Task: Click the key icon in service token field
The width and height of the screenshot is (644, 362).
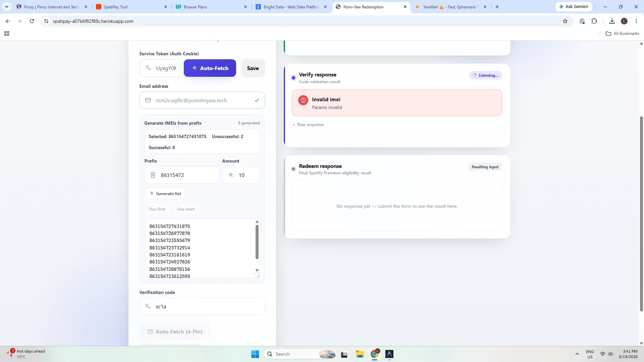Action: point(148,68)
